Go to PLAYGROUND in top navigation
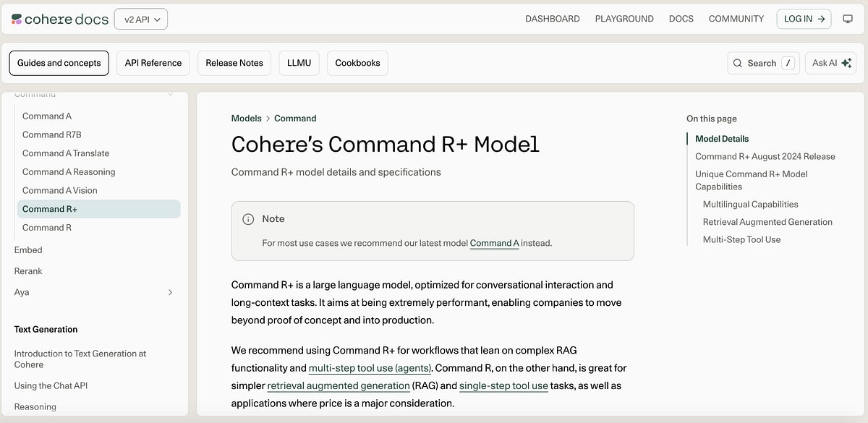 (x=624, y=19)
